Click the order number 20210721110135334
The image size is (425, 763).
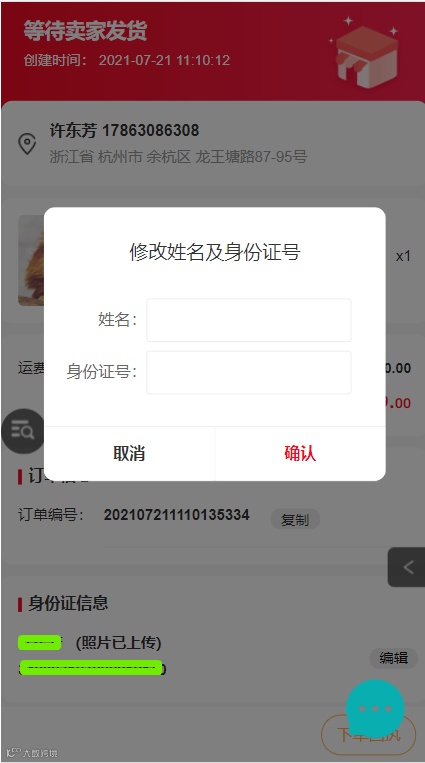177,515
